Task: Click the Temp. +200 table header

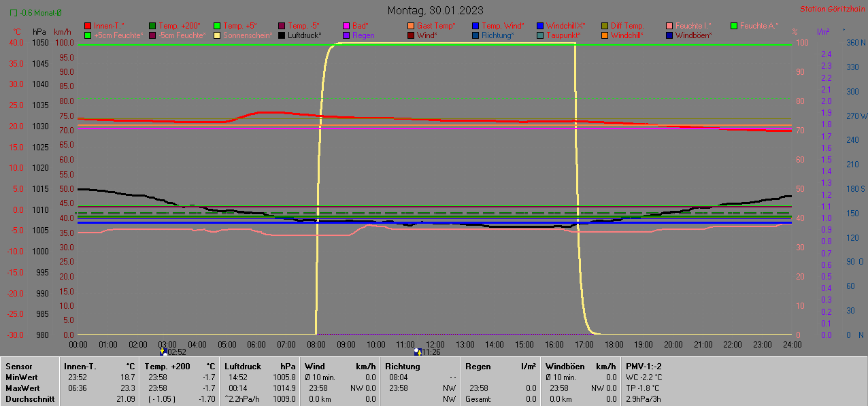Action: click(167, 367)
